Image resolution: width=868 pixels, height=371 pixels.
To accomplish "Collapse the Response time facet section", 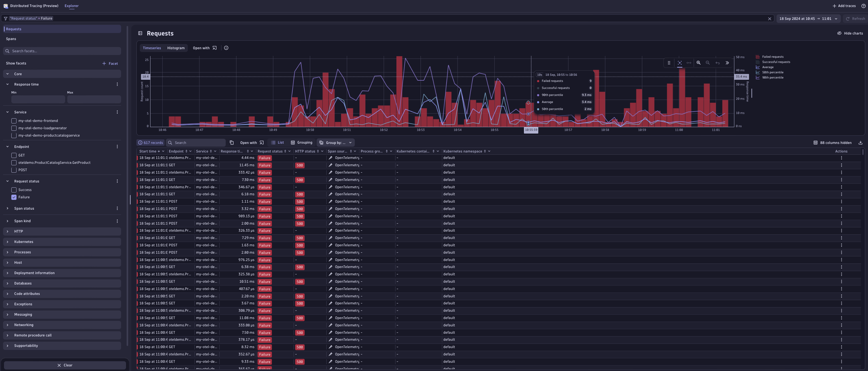I will (7, 84).
